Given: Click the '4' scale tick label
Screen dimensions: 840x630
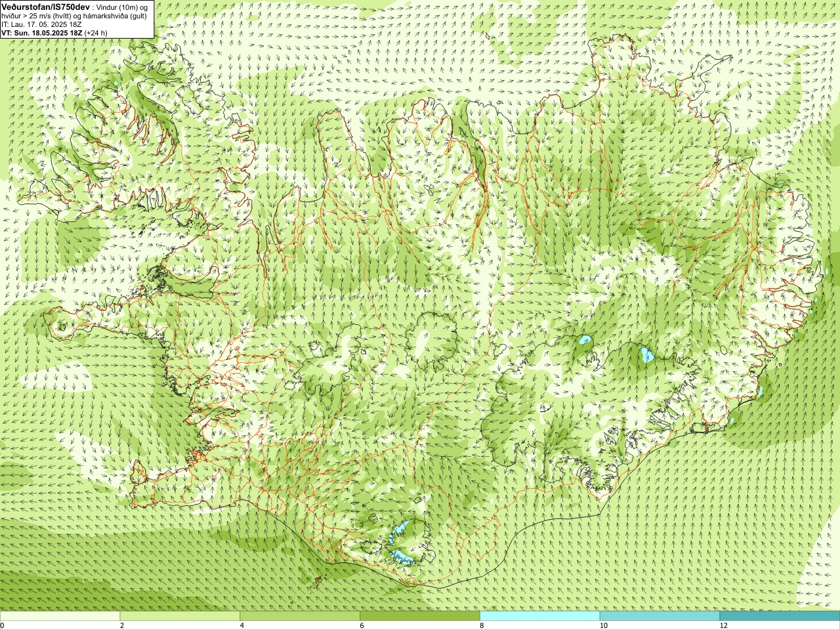Looking at the screenshot, I should coord(242,625).
